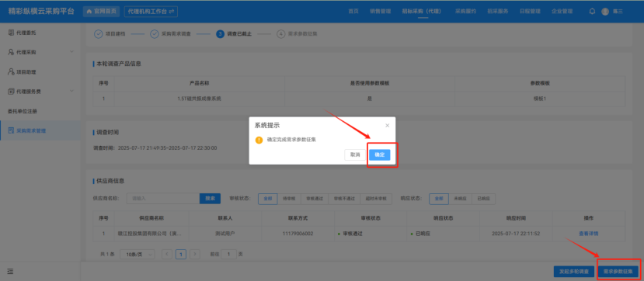644x281 pixels.
Task: Select the 采购需求管理 sidebar icon
Action: (x=11, y=131)
